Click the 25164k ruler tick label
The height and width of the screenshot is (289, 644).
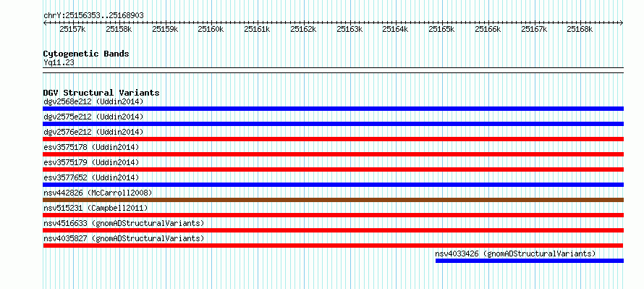396,29
